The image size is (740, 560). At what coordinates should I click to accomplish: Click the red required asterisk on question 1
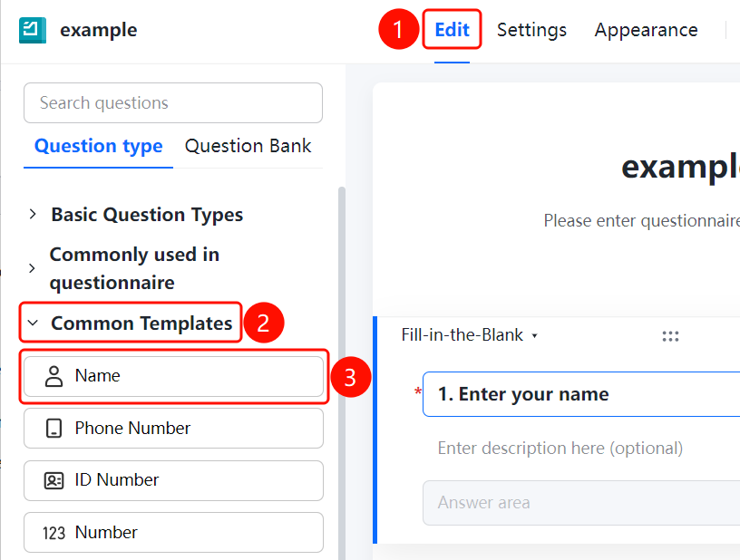coord(418,391)
